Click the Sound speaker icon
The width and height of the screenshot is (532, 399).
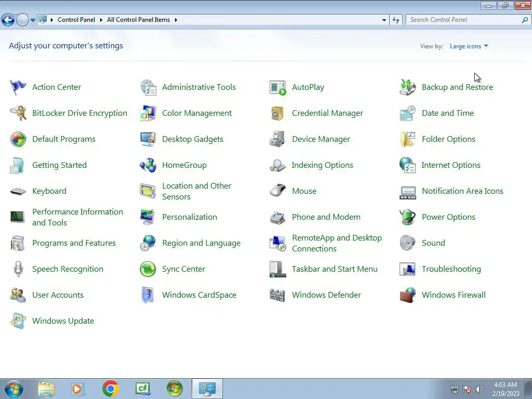click(x=407, y=243)
